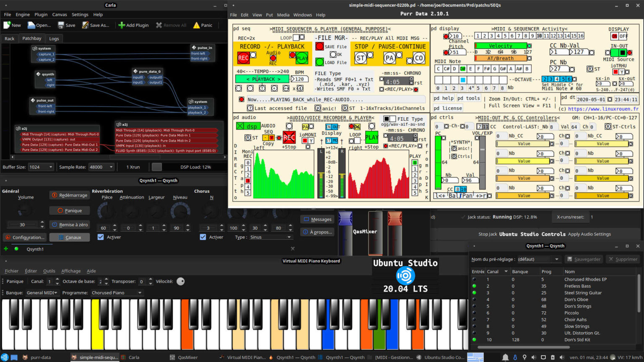Open chorus Type Sinus dropdown
The width and height of the screenshot is (644, 362).
coord(270,237)
